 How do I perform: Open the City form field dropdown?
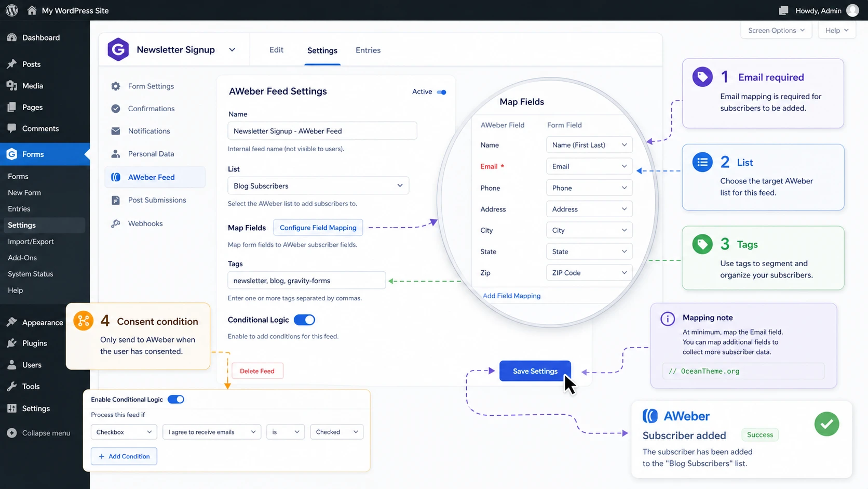pos(589,230)
